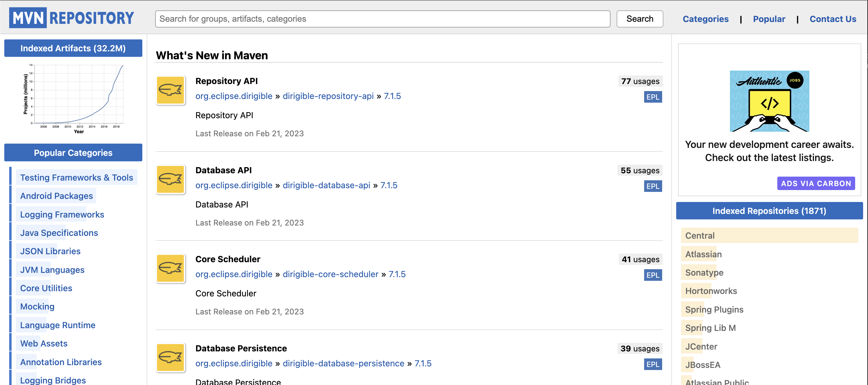
Task: Open Android Packages category
Action: coord(56,196)
